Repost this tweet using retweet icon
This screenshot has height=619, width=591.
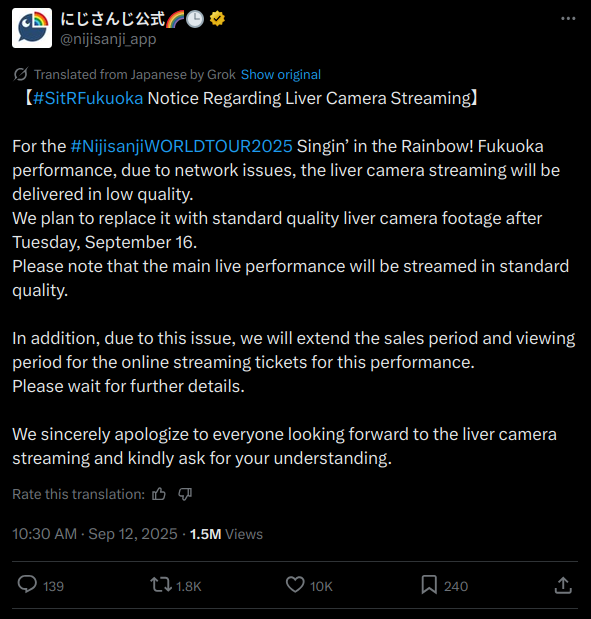161,585
